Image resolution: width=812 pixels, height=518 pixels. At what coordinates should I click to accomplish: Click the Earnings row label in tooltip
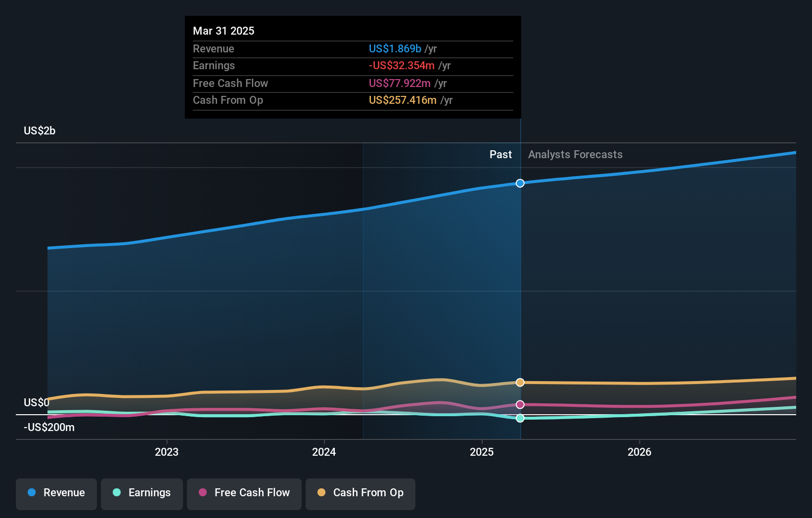coord(214,66)
